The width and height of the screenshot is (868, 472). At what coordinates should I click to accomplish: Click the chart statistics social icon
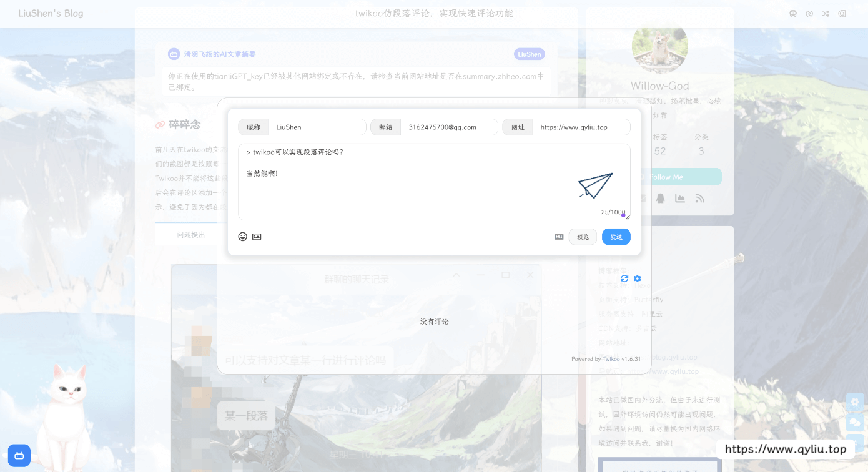tap(680, 198)
